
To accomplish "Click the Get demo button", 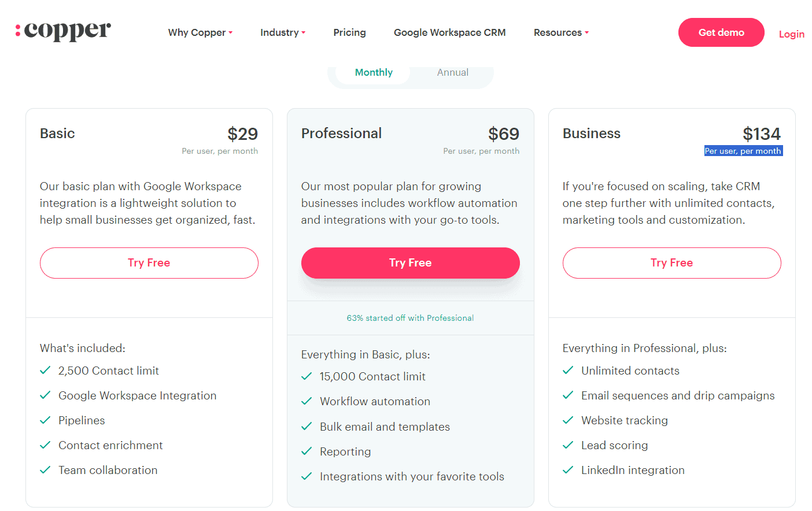I will pyautogui.click(x=721, y=32).
